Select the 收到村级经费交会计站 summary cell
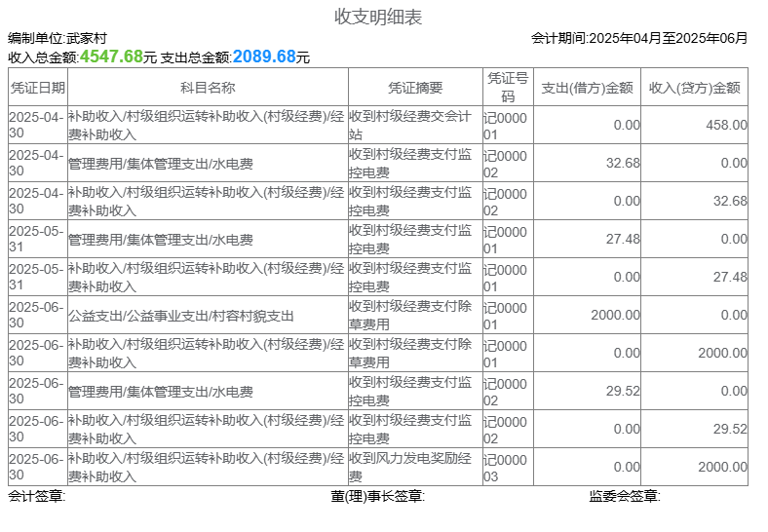 [415, 125]
